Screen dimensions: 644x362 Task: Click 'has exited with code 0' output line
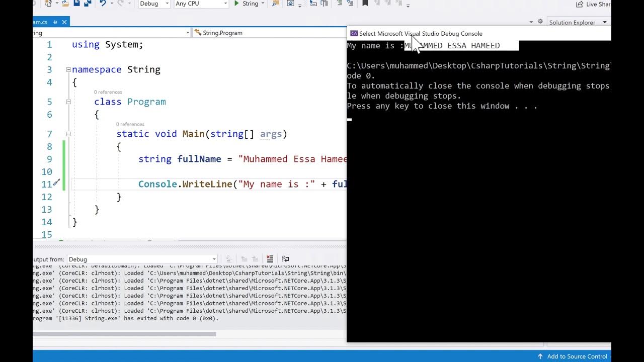tap(126, 318)
